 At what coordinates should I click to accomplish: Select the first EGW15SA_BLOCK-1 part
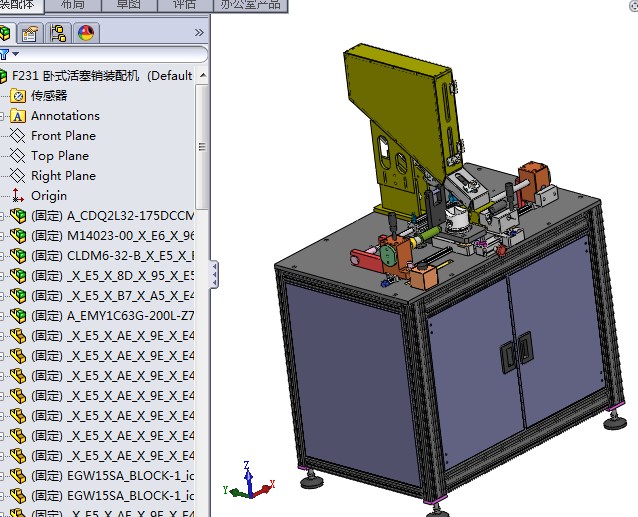tap(112, 475)
